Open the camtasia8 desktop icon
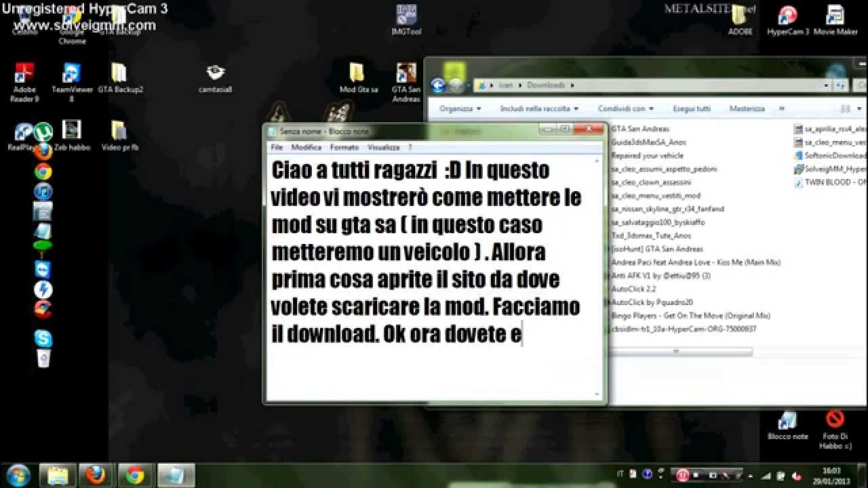The width and height of the screenshot is (868, 488). click(216, 78)
